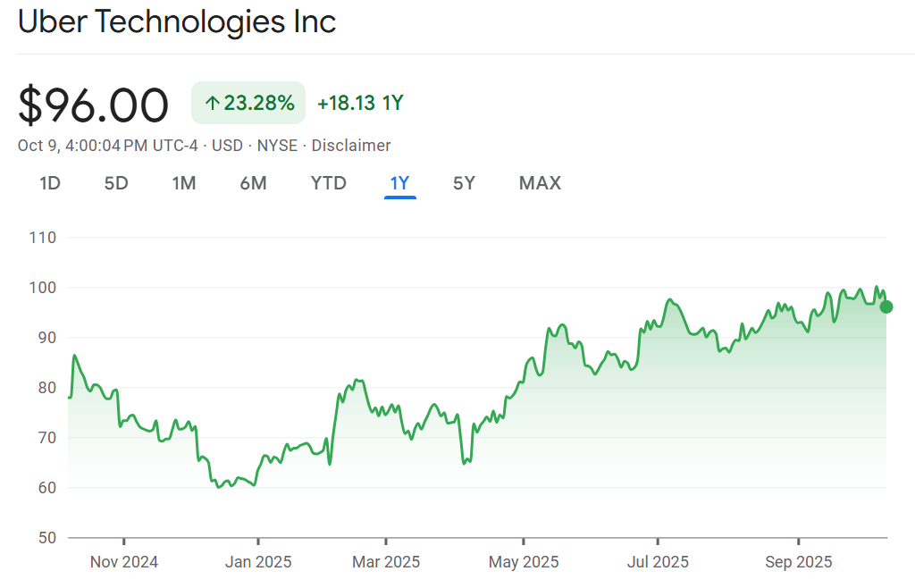Viewport: 915px width, 588px height.
Task: Click the active 1Y range tab
Action: point(399,183)
